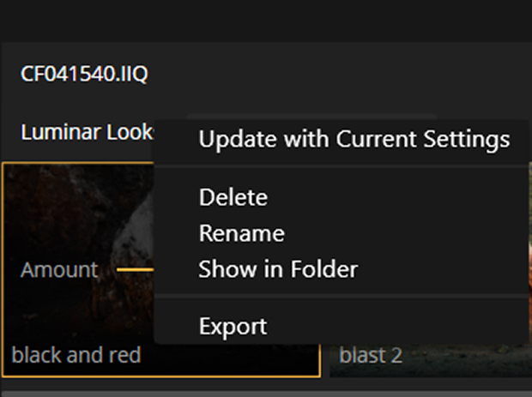The width and height of the screenshot is (532, 397).
Task: Click the Amount slider track
Action: coord(136,270)
